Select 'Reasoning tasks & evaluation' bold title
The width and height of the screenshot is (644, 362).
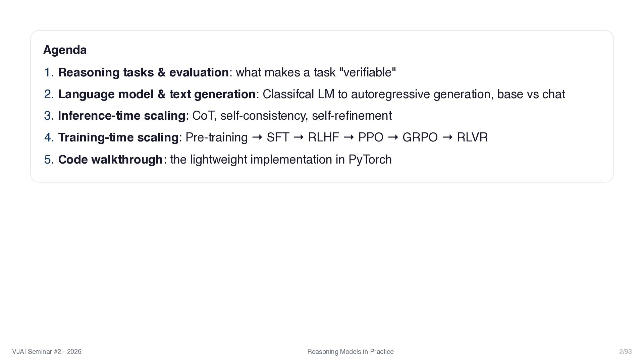143,72
